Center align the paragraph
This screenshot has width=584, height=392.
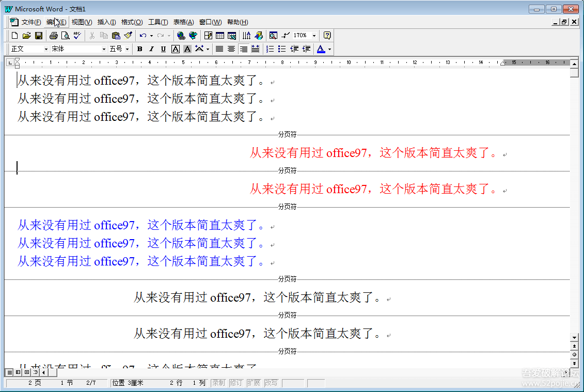(x=231, y=49)
